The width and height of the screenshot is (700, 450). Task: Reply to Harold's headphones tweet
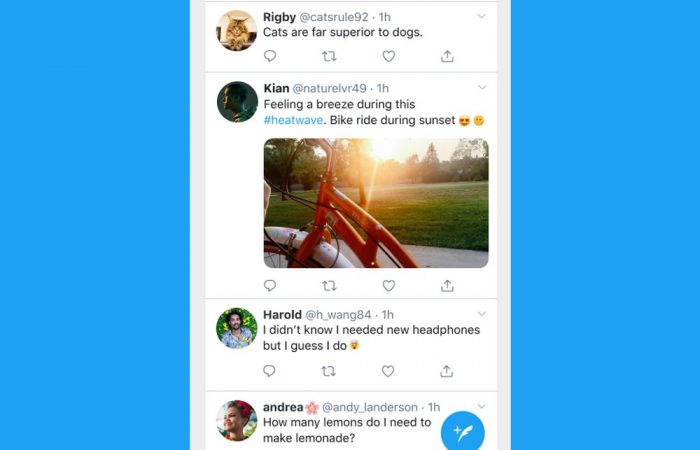270,371
